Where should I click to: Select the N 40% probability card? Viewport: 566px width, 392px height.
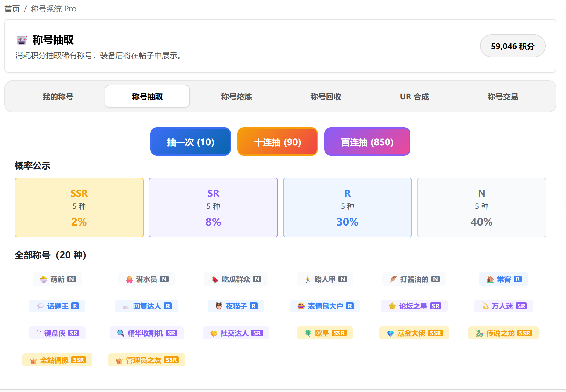click(482, 207)
